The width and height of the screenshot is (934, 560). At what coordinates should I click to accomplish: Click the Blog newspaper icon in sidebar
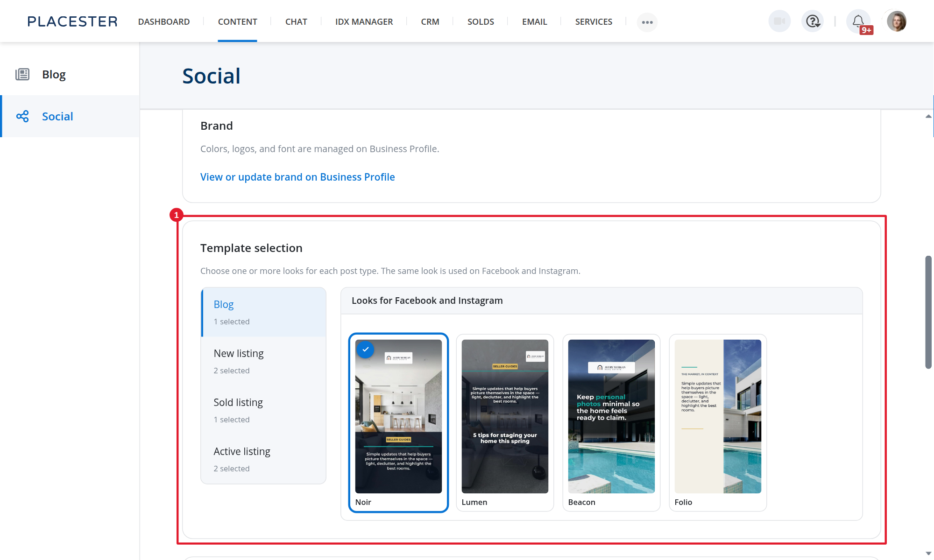click(22, 74)
